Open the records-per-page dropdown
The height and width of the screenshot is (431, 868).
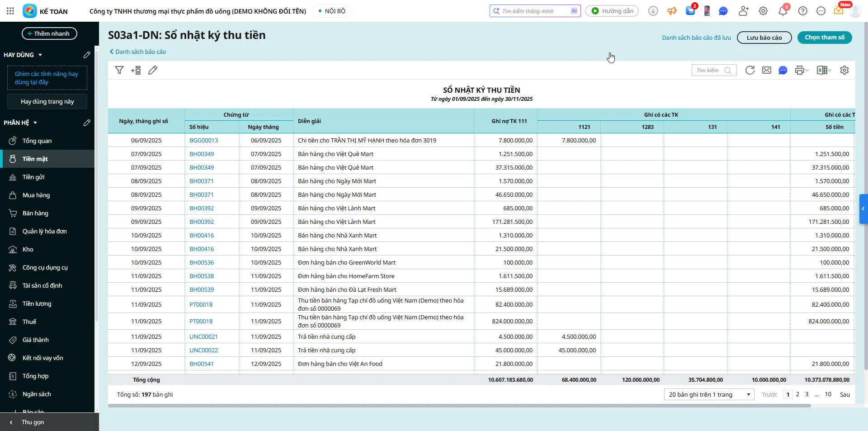tap(708, 394)
